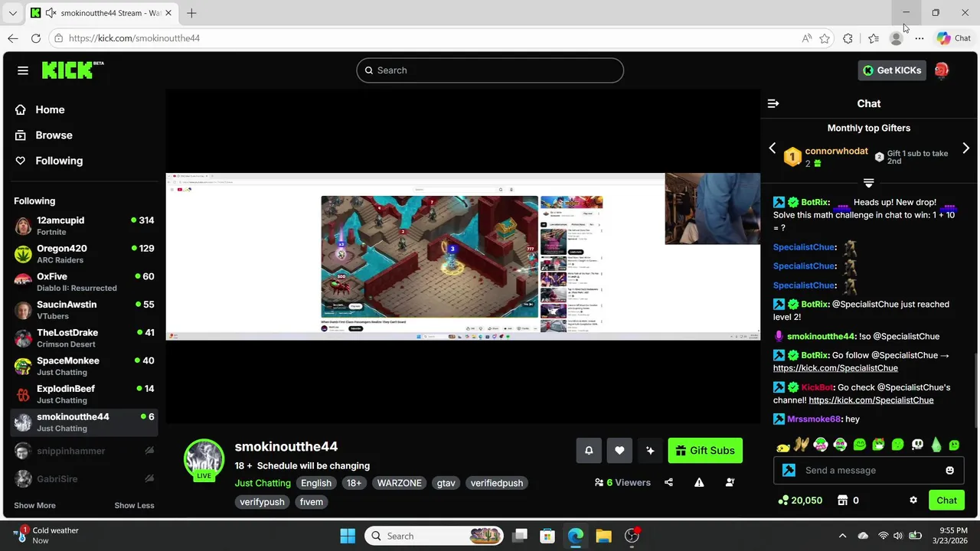Viewport: 980px width, 551px height.
Task: Report stream with warning triangle icon
Action: coord(699,482)
